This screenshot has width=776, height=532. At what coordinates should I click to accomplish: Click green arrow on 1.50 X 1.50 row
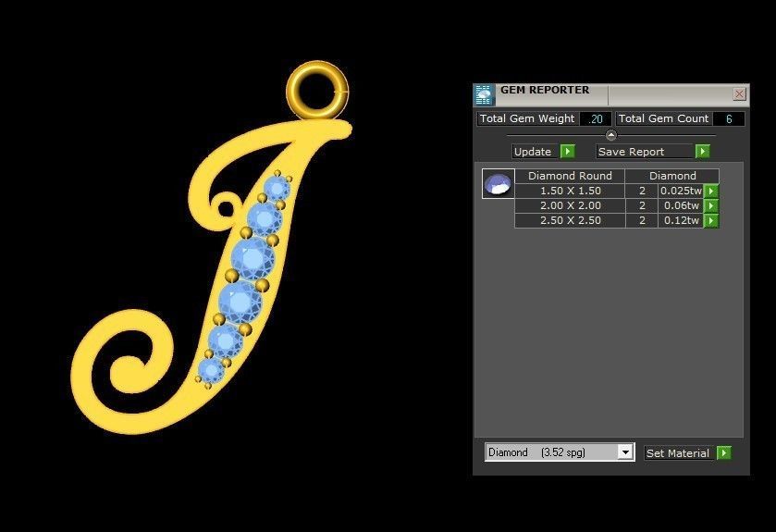point(711,191)
